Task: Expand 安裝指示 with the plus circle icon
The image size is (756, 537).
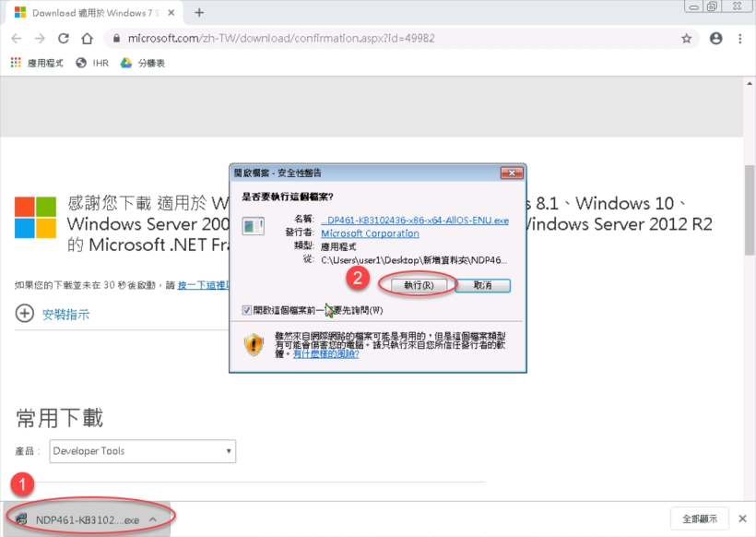Action: coord(25,314)
